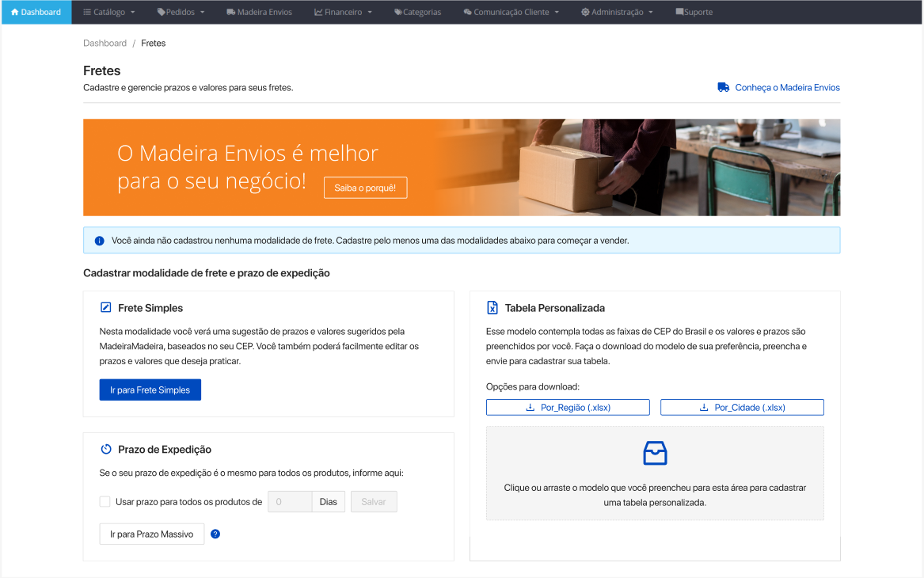
Task: Click the info icon in the alert message
Action: [x=100, y=241]
